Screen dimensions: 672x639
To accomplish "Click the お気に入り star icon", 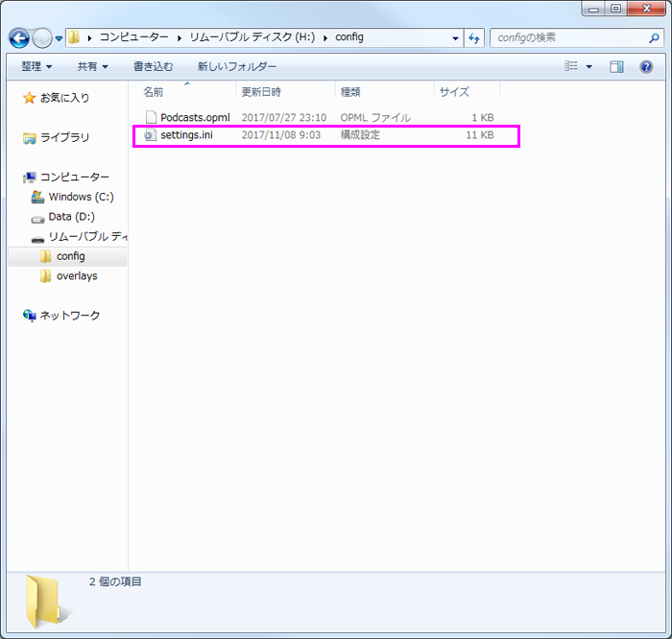I will point(29,98).
